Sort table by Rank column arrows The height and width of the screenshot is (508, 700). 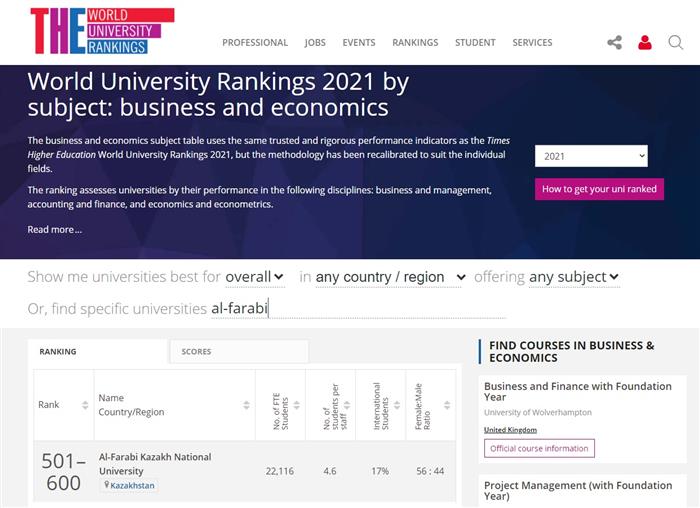coord(84,405)
